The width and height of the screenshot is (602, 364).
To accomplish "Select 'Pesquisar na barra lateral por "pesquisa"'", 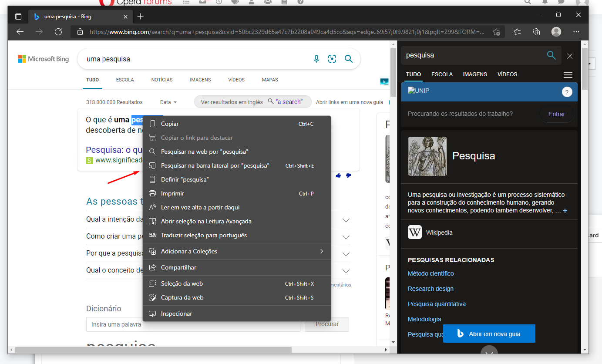I will [x=237, y=166].
